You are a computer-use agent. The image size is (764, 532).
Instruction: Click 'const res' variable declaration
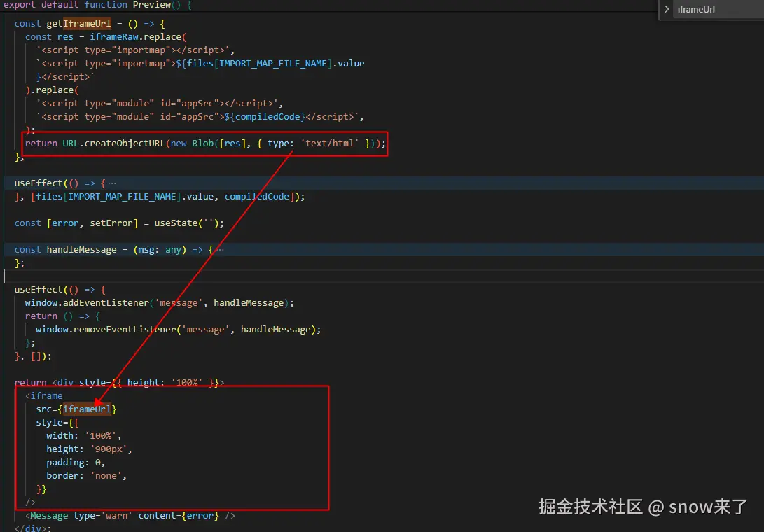point(49,37)
